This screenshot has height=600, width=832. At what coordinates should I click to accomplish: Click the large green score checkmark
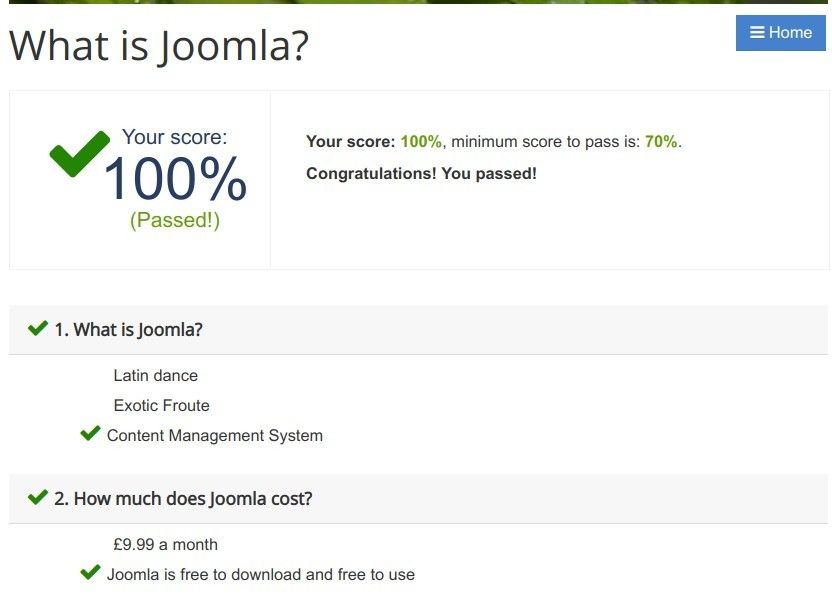click(80, 153)
